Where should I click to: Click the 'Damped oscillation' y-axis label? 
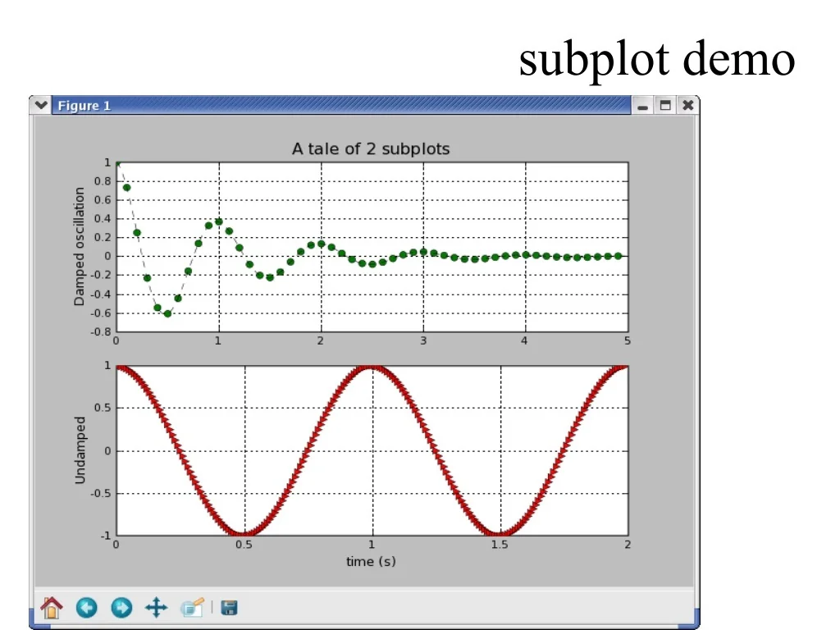pos(80,246)
